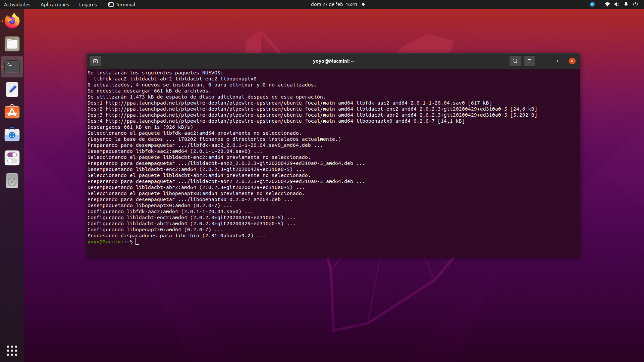
Task: Launch Firefox from the dock
Action: pyautogui.click(x=12, y=21)
